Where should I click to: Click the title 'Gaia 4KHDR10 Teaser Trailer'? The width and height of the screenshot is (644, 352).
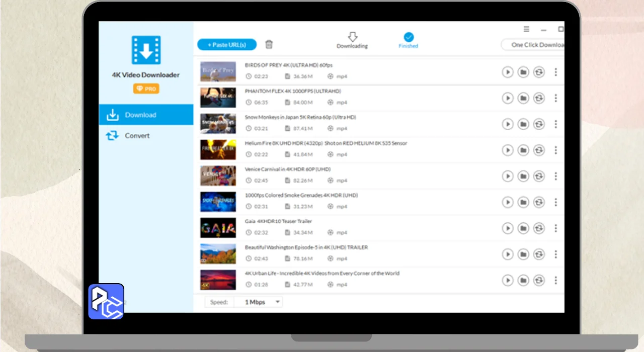pos(278,221)
